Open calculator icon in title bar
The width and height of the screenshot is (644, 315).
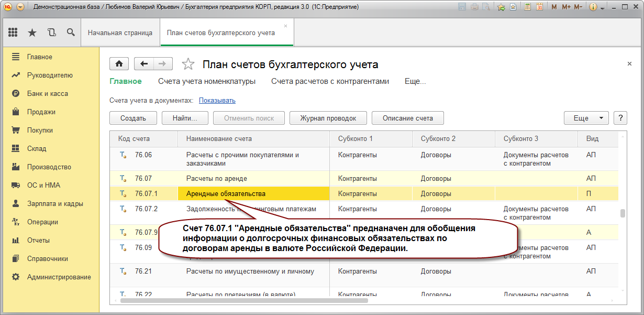(526, 7)
